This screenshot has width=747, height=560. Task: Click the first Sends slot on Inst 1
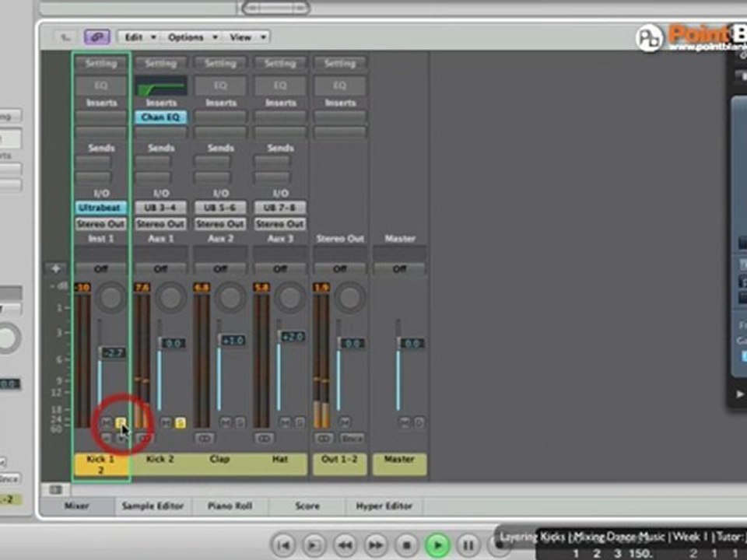coord(93,162)
